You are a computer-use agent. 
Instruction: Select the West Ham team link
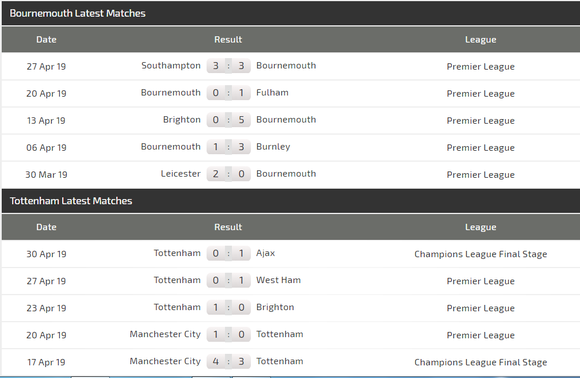click(278, 280)
